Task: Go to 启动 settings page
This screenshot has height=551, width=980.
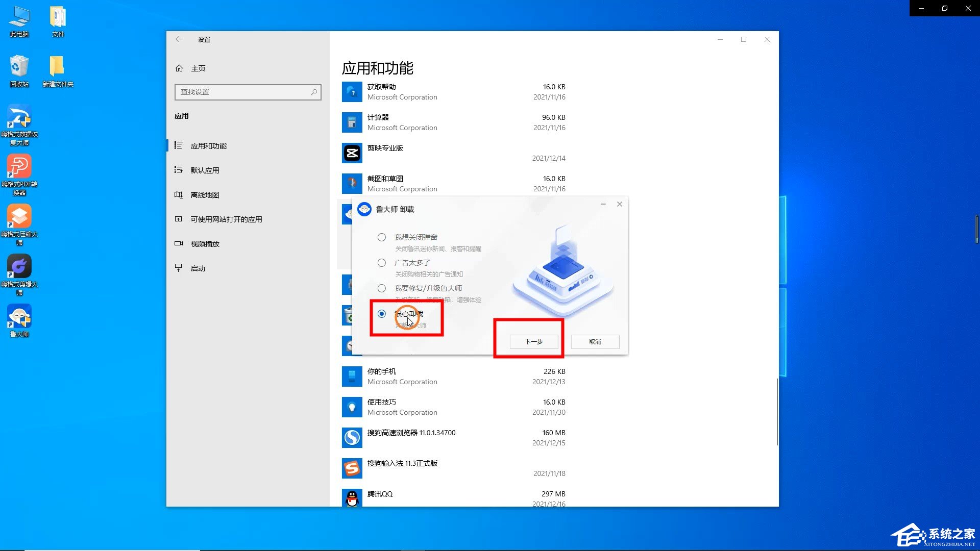Action: 198,268
